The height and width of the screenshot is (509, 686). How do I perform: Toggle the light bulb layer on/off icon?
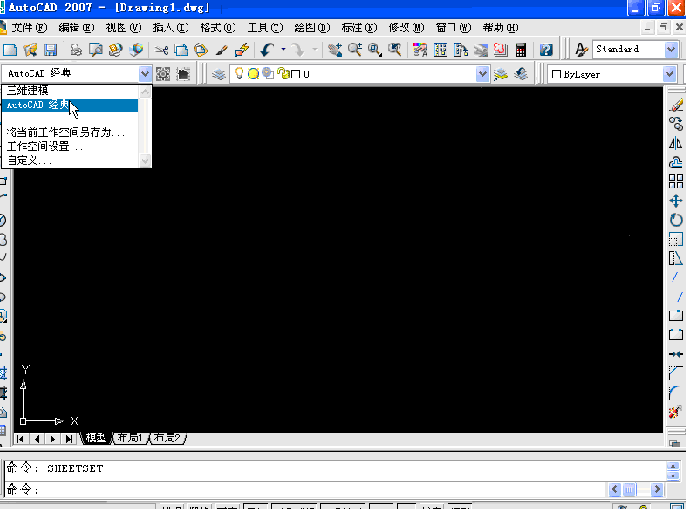coord(239,74)
